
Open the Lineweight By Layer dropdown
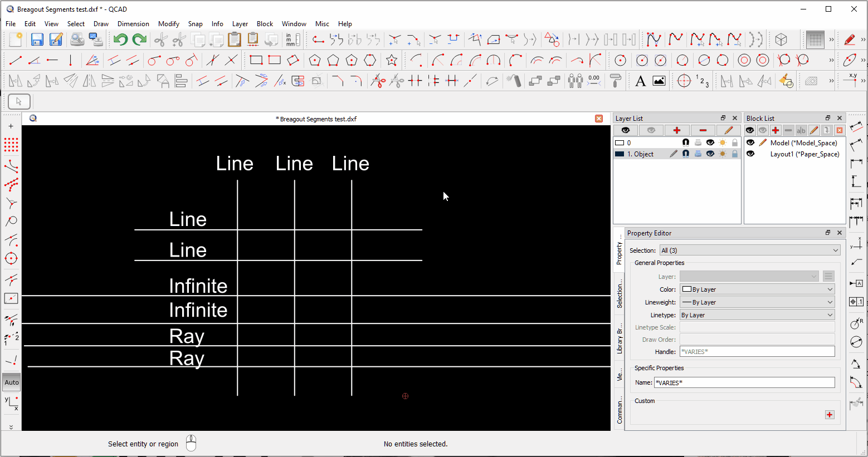tap(757, 302)
